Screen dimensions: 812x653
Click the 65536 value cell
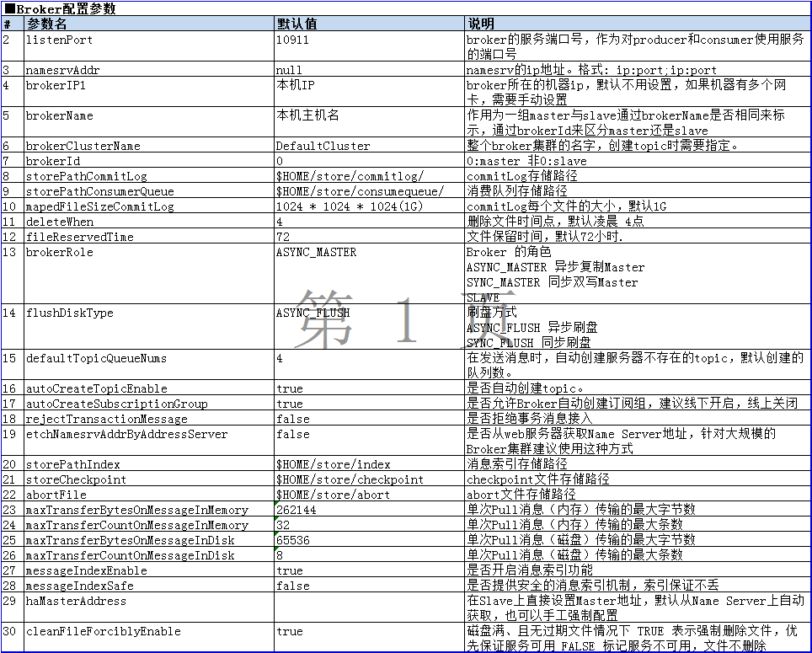[369, 539]
